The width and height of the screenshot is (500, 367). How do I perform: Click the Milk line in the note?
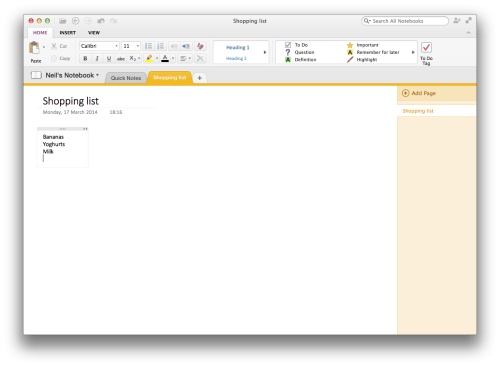(48, 152)
